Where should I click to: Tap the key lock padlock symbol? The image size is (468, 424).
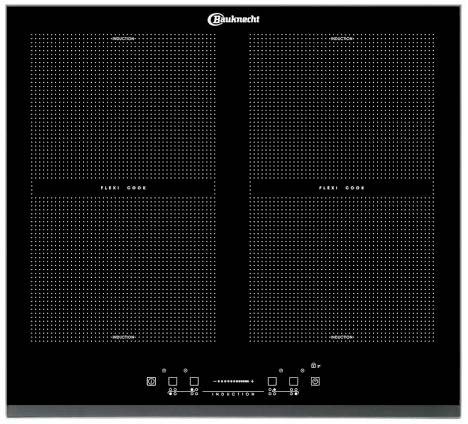(313, 365)
